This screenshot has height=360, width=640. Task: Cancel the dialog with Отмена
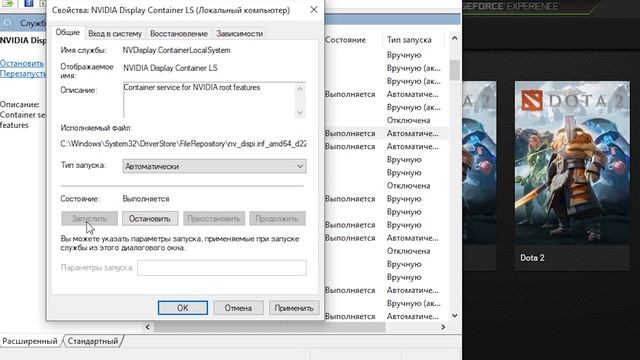point(238,308)
